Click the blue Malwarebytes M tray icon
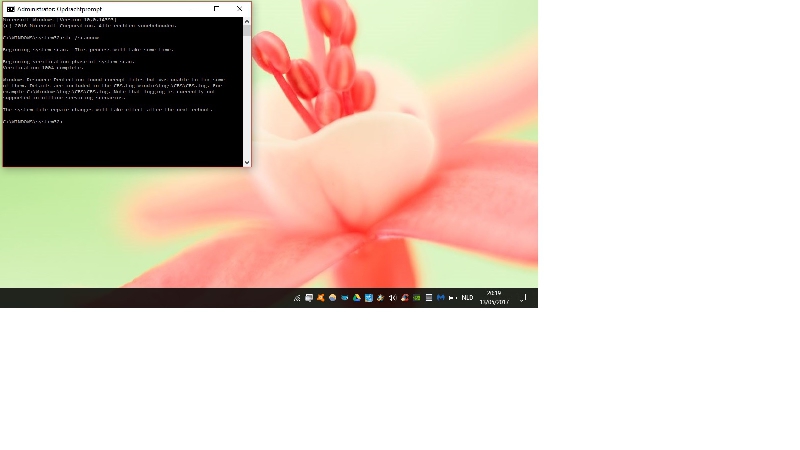The image size is (800, 450). point(440,298)
